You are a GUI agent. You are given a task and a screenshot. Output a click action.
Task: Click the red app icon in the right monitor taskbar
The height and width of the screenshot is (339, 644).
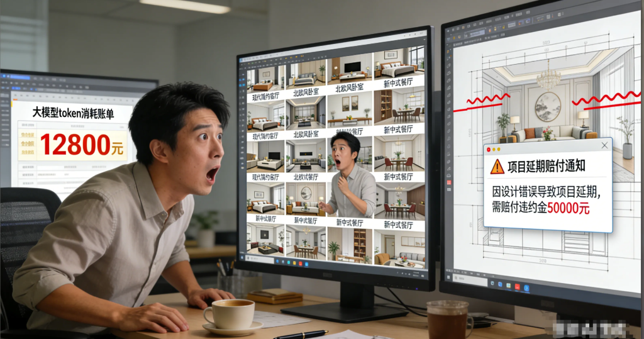(518, 287)
